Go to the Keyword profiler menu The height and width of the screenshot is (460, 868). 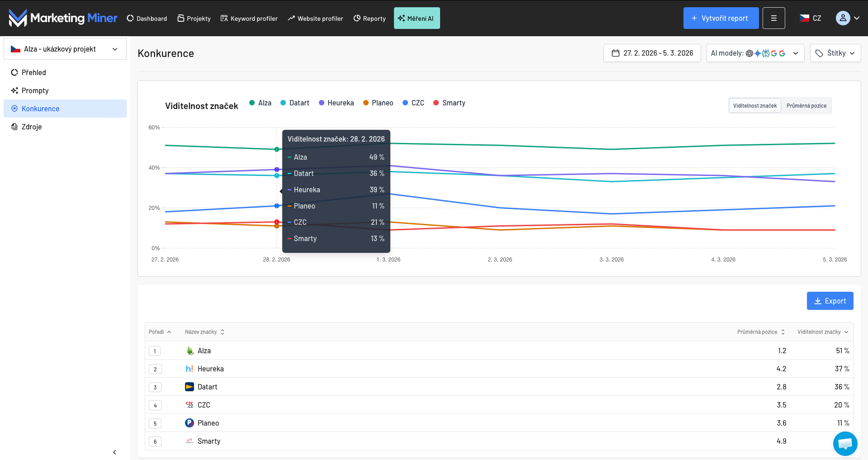tap(249, 19)
